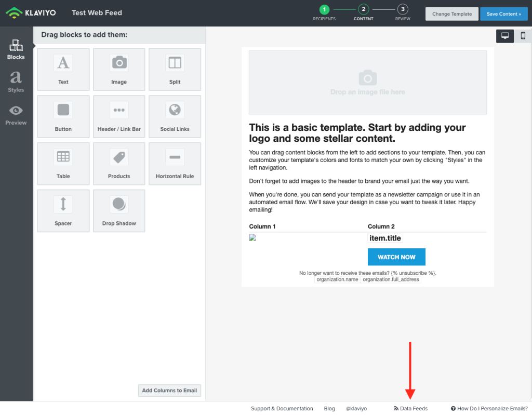Click the item.title placeholder
532x415 pixels.
(385, 238)
